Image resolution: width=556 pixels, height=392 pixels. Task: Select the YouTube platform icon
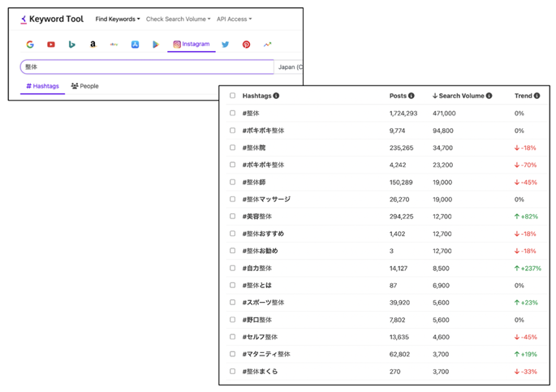click(x=51, y=45)
